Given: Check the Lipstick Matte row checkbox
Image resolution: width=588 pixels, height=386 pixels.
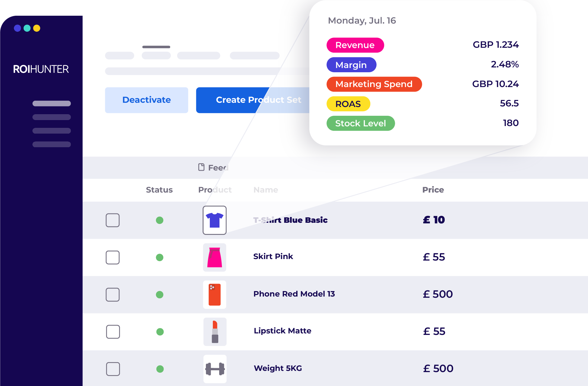Looking at the screenshot, I should [113, 332].
